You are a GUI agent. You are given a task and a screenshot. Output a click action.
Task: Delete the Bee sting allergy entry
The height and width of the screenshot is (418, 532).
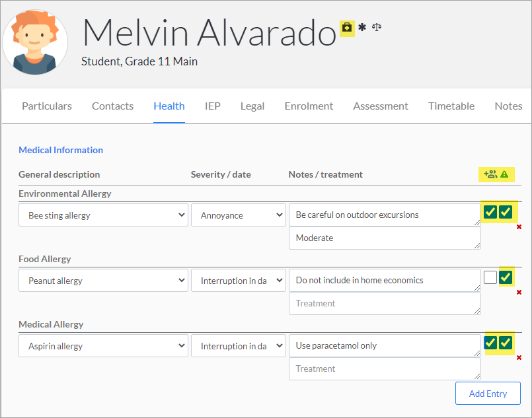[x=519, y=226]
